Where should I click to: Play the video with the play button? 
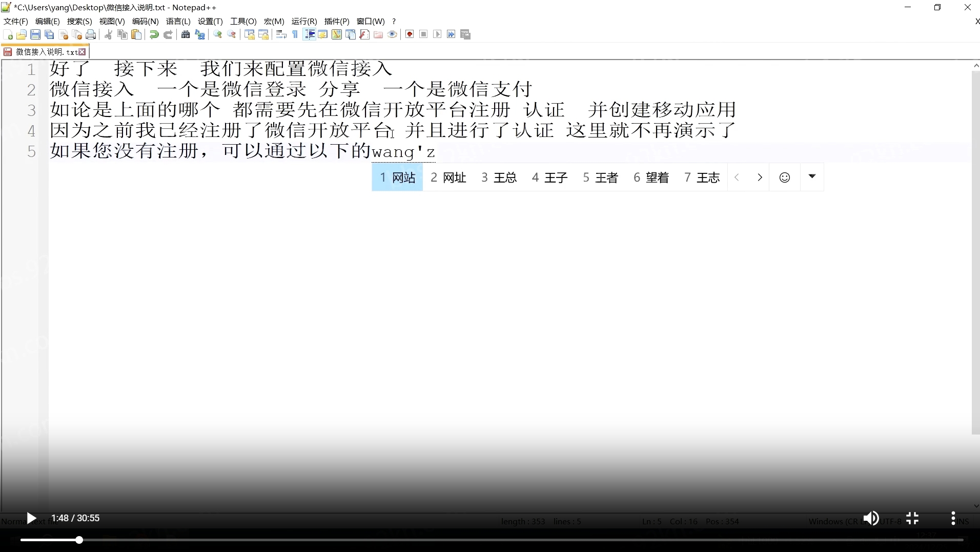(x=31, y=518)
